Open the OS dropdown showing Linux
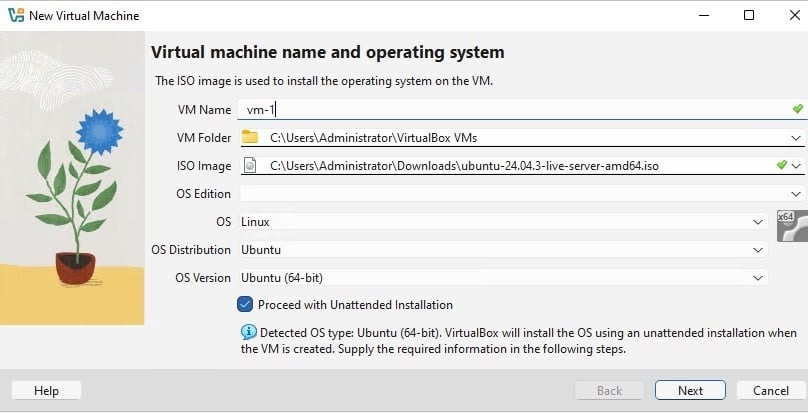The height and width of the screenshot is (413, 808). 758,222
